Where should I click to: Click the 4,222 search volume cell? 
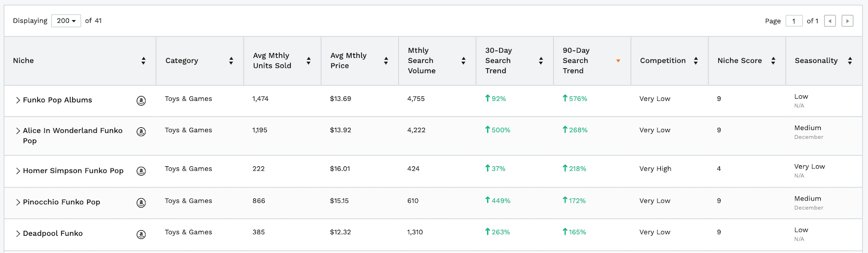pyautogui.click(x=417, y=130)
